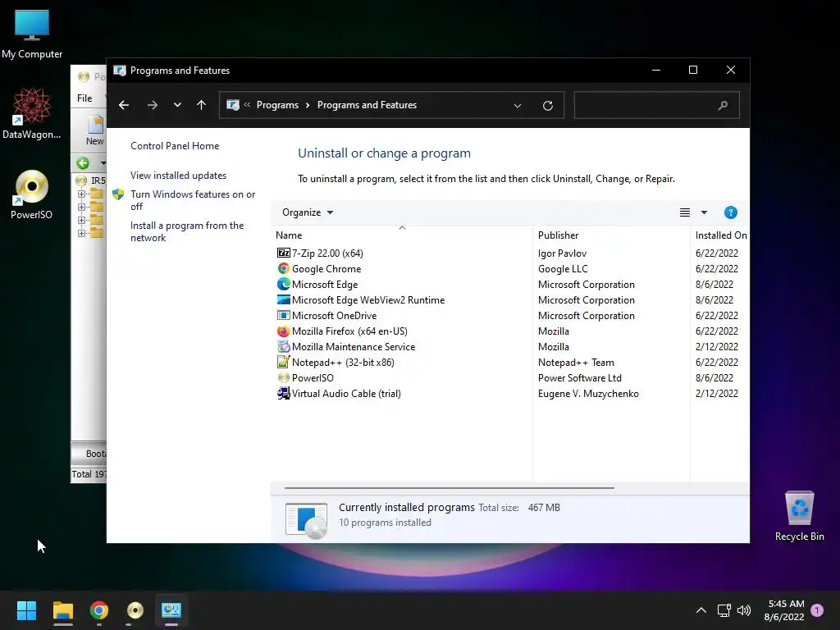Expand the address bar history dropdown

[518, 106]
